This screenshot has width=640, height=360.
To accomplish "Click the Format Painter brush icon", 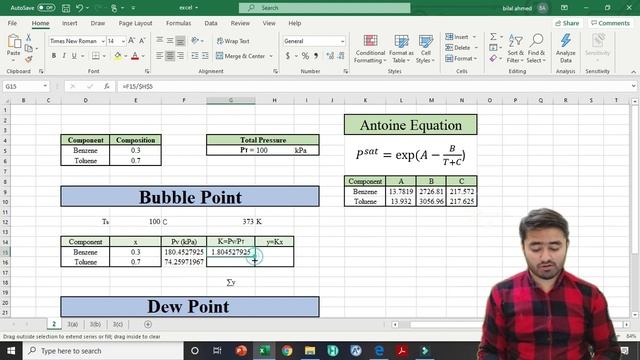I will coord(29,60).
